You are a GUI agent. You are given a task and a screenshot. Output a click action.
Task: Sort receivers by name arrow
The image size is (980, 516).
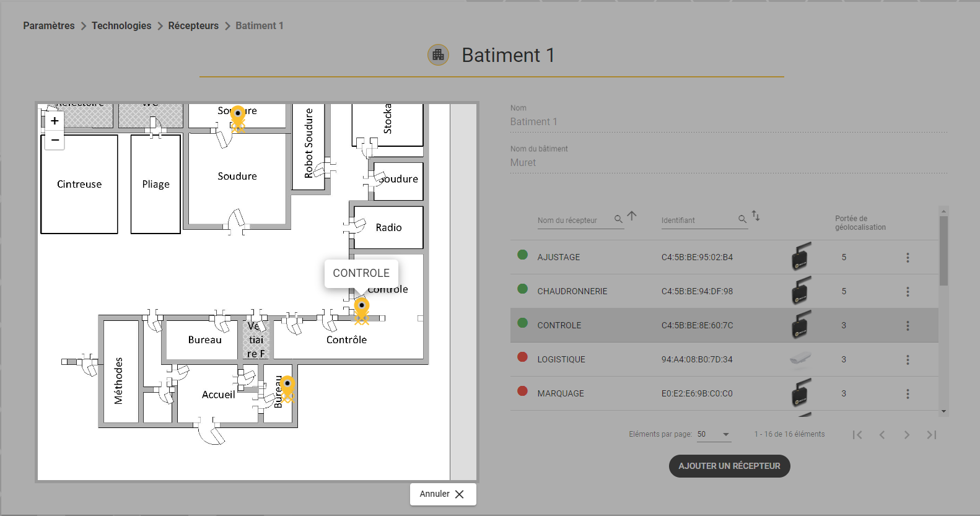[632, 216]
